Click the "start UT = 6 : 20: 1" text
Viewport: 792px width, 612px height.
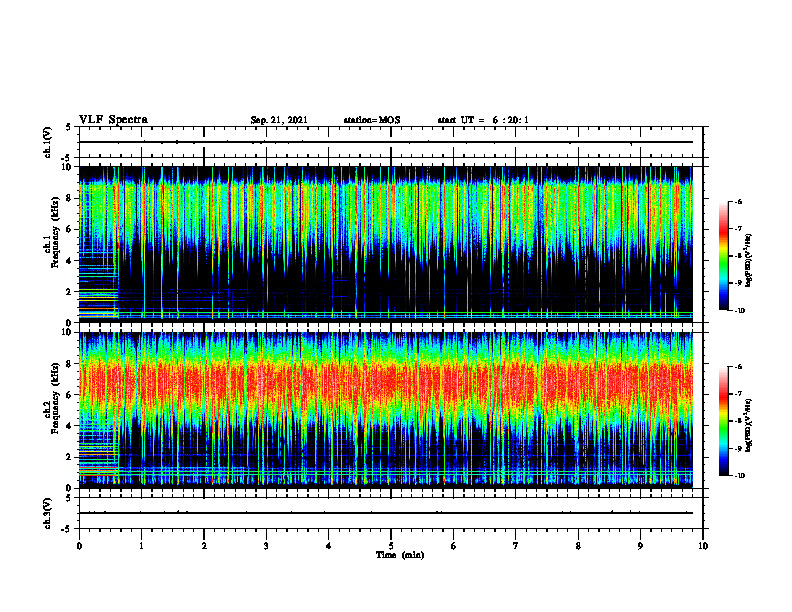483,120
